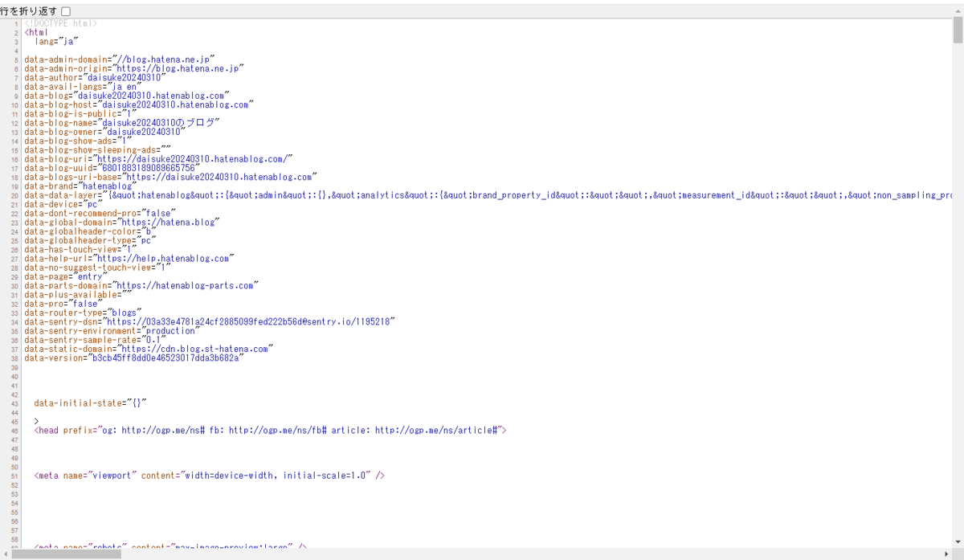964x560 pixels.
Task: Click the vertical scrollbar up arrow
Action: coord(958,10)
